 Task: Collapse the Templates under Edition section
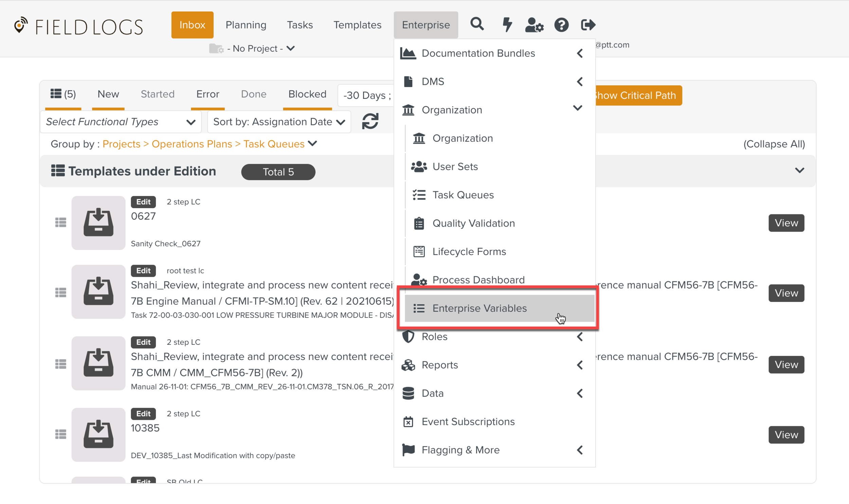tap(799, 170)
